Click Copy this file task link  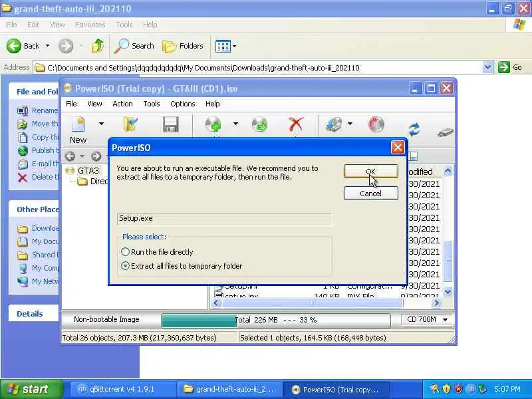tap(38, 137)
